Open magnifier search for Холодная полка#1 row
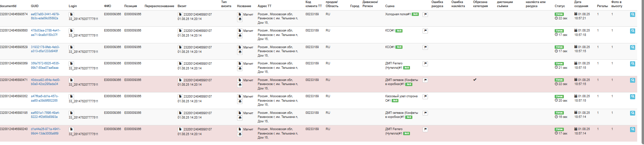This screenshot has height=145, width=644. click(x=632, y=15)
